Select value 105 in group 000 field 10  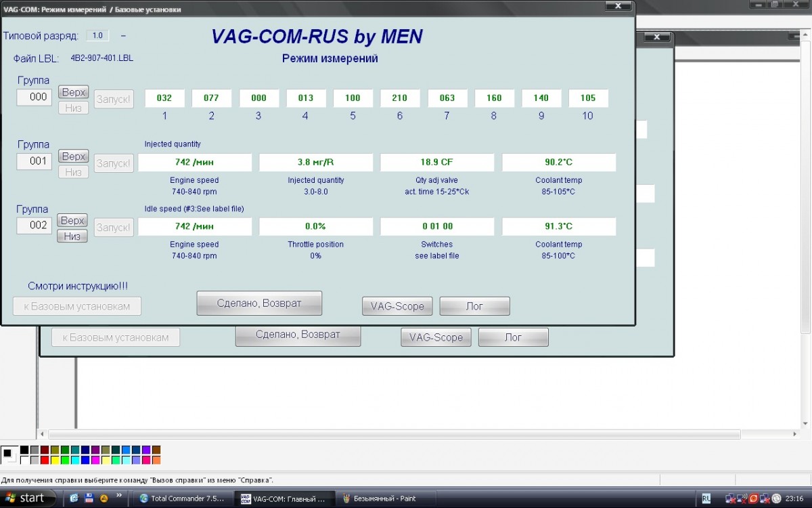tap(588, 98)
